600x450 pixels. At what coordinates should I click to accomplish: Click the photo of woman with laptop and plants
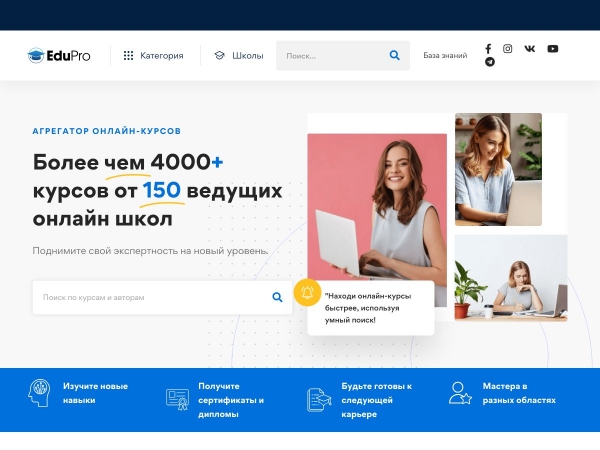coord(498,170)
